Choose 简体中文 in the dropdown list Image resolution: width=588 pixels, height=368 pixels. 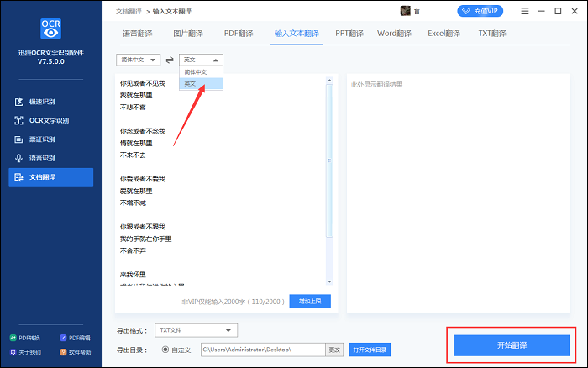click(201, 72)
